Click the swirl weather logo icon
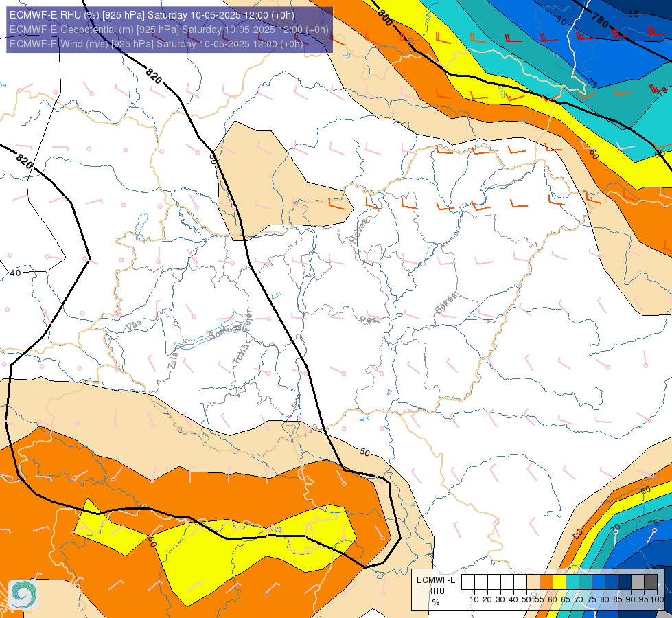 23,594
